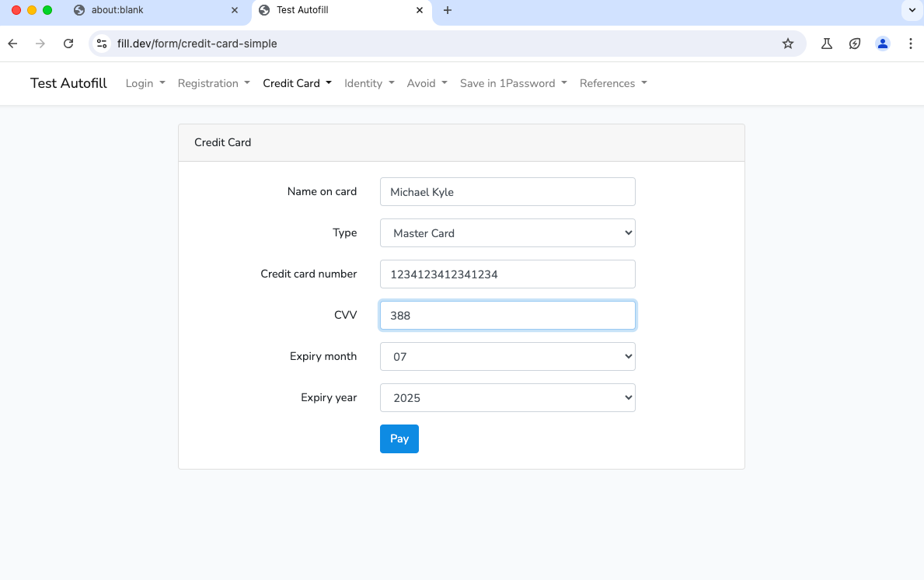Click the Expiry year label
This screenshot has height=580, width=924.
coord(329,397)
